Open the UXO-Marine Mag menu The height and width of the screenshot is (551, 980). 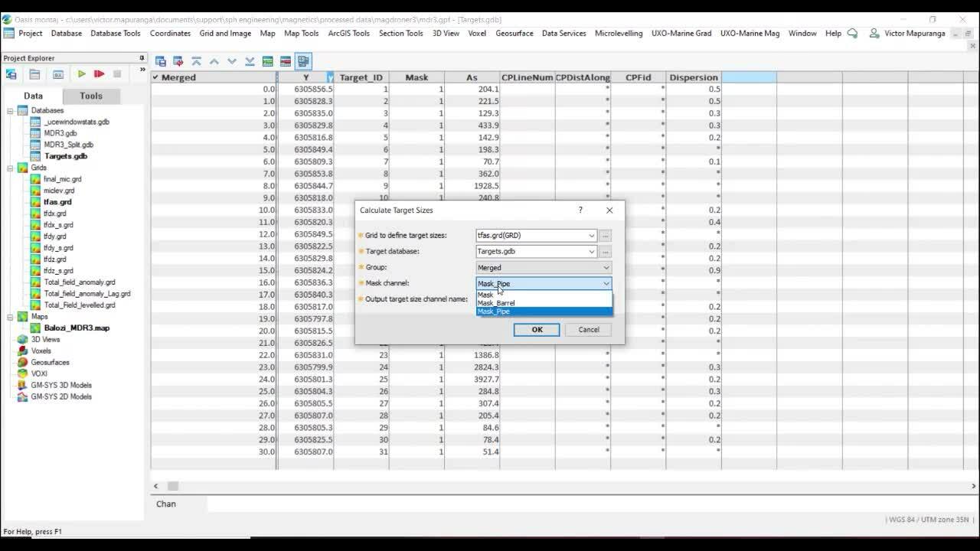(750, 33)
